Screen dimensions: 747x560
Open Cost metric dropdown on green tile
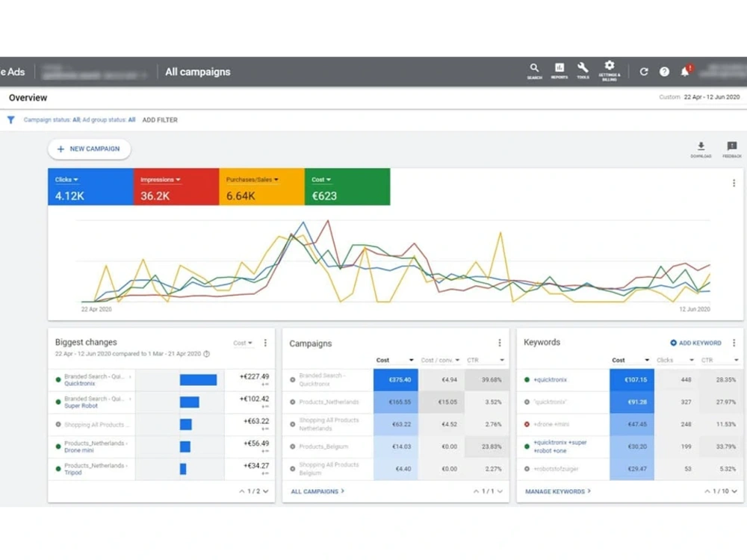coord(321,179)
